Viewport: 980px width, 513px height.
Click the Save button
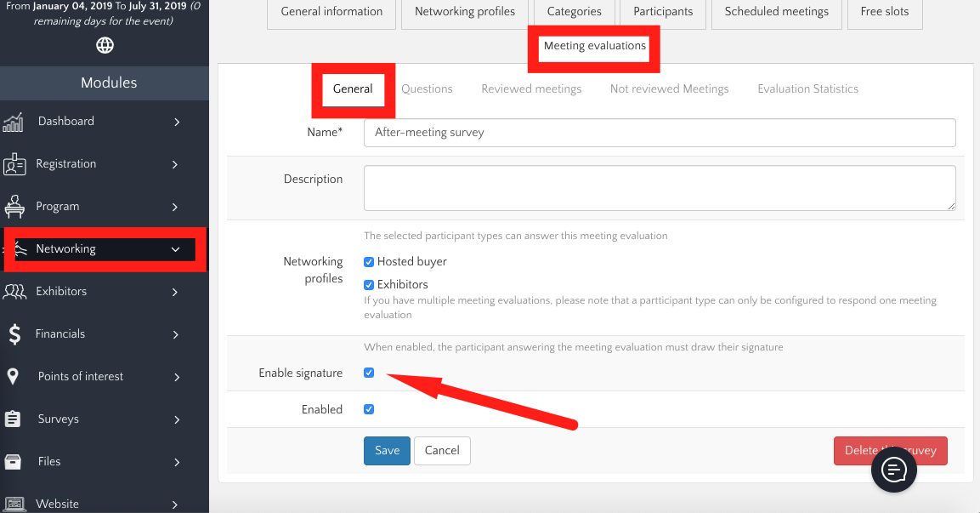387,451
